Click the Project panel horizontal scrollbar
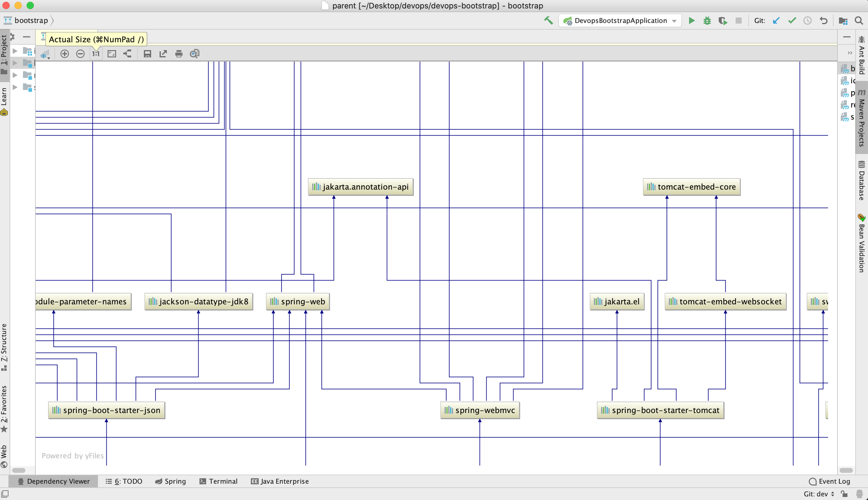This screenshot has width=868, height=500. (x=18, y=470)
